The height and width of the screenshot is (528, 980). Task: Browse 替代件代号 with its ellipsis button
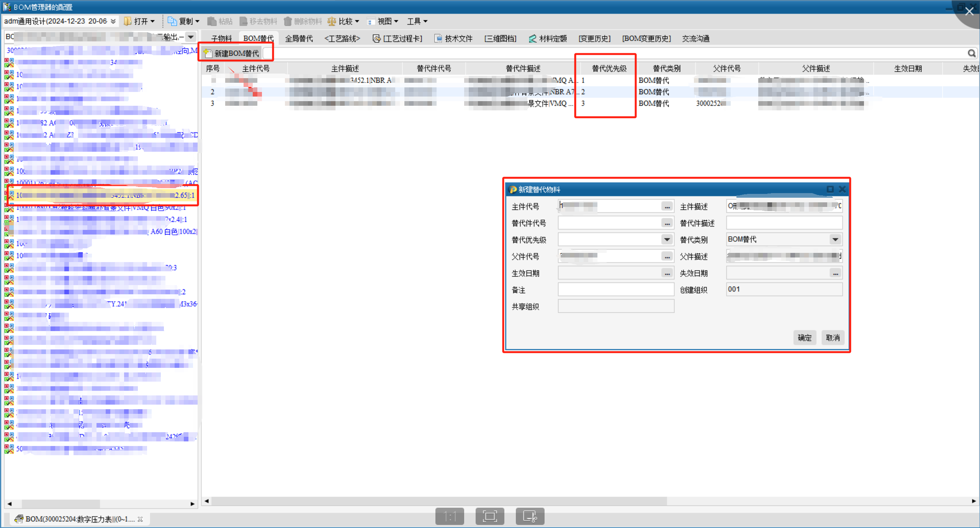(x=667, y=223)
